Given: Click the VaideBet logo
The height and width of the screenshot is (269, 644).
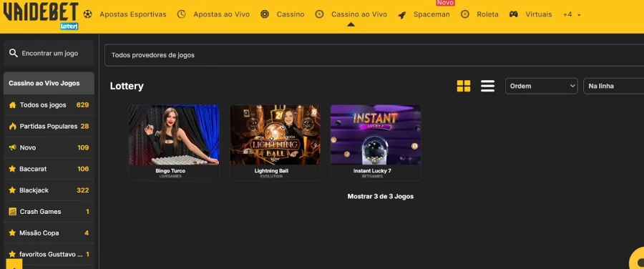Looking at the screenshot, I should click(41, 15).
